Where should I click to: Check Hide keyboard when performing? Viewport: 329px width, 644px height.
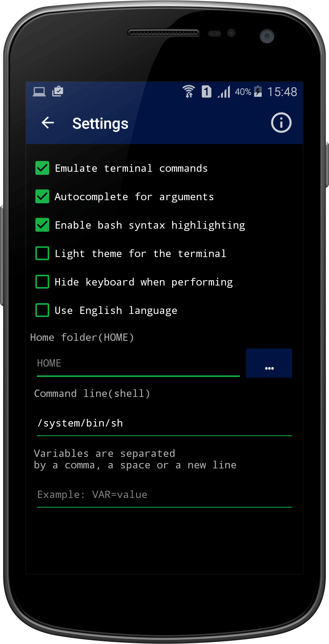click(42, 282)
